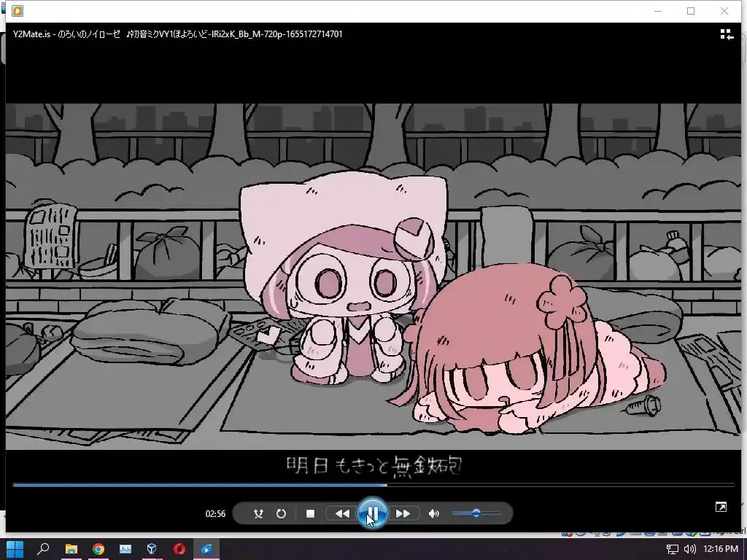This screenshot has height=560, width=747.
Task: Seek along the video progress bar
Action: coord(373,485)
